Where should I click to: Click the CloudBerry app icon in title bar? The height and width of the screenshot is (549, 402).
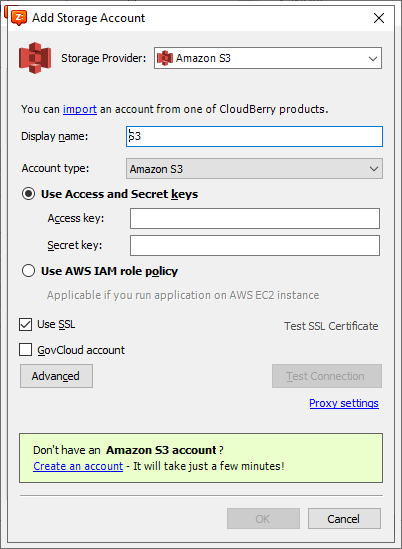[x=19, y=18]
